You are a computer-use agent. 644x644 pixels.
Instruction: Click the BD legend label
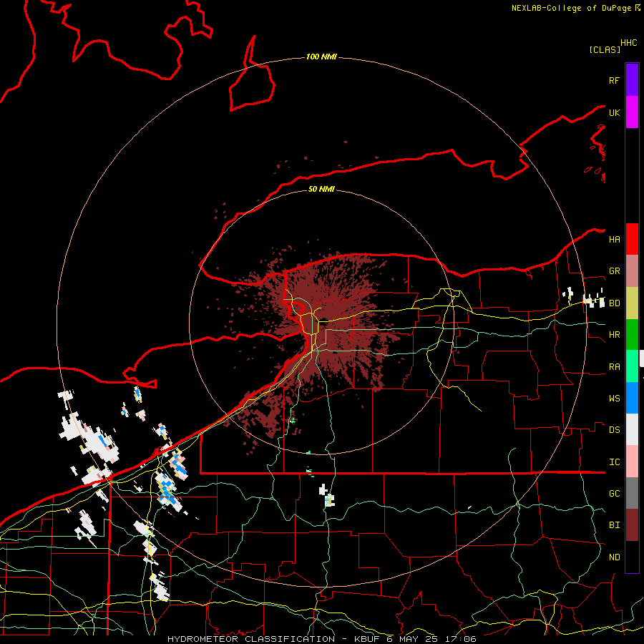[614, 303]
